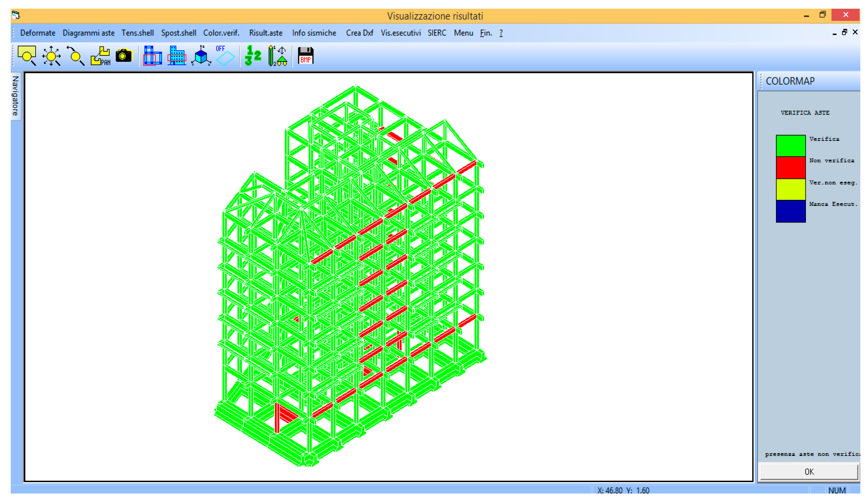Select the zoom window tool
867x504 pixels.
point(27,56)
